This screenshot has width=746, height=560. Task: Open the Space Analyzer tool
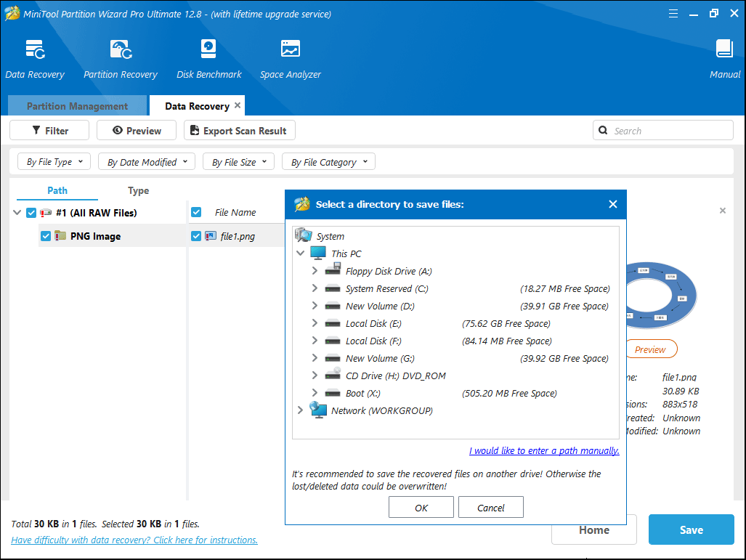290,51
